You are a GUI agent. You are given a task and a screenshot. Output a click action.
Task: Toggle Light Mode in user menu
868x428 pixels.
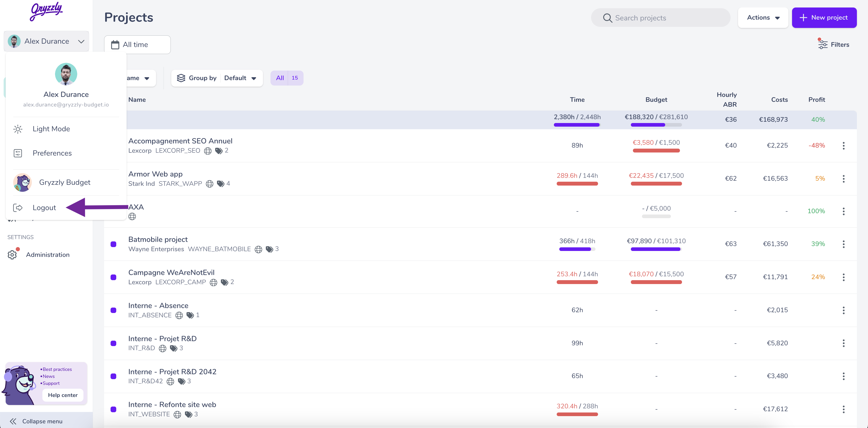[x=66, y=129]
